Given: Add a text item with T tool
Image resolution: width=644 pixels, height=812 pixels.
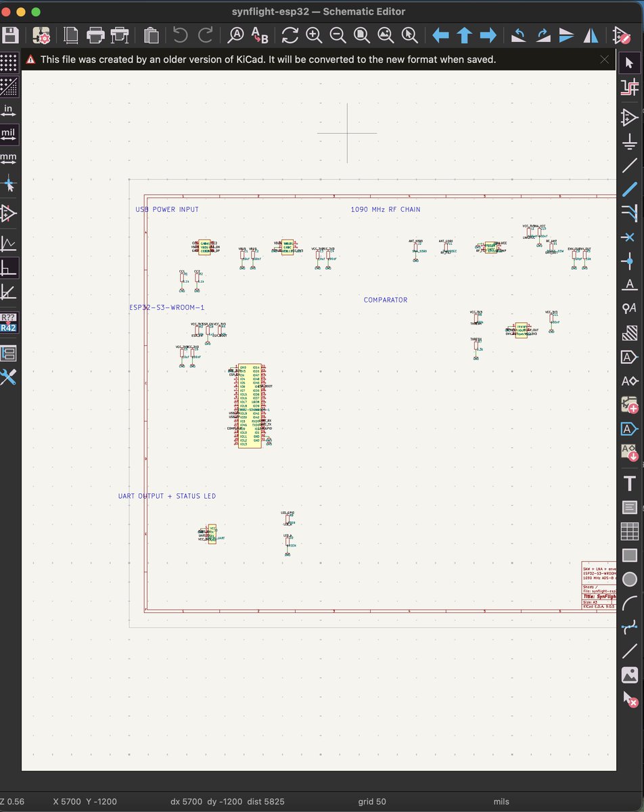Looking at the screenshot, I should pos(630,483).
